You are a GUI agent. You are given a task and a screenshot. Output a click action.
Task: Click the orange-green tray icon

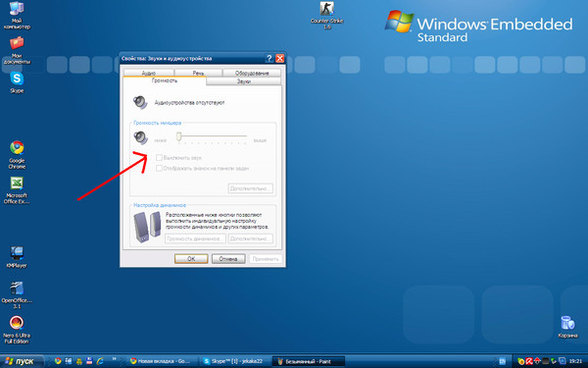pos(521,361)
